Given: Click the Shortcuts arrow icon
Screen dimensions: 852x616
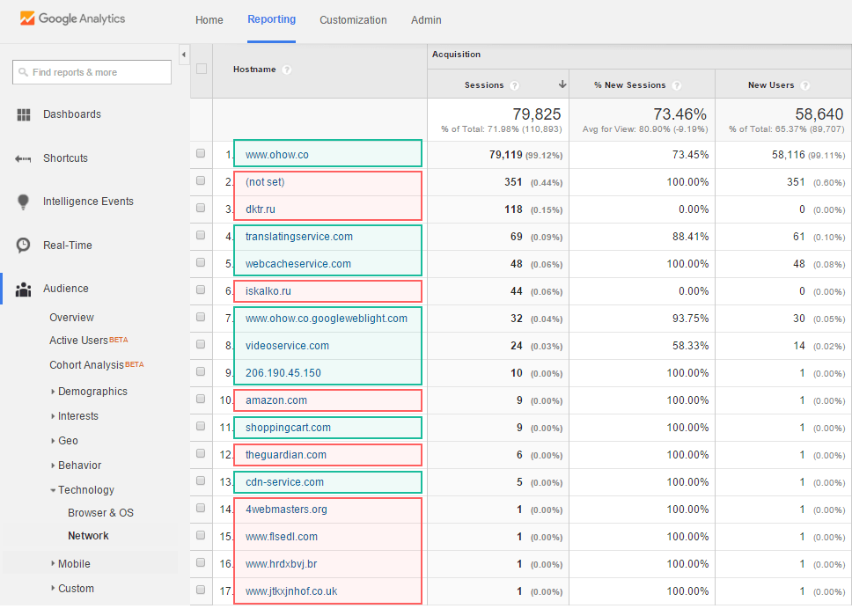Looking at the screenshot, I should coord(24,158).
